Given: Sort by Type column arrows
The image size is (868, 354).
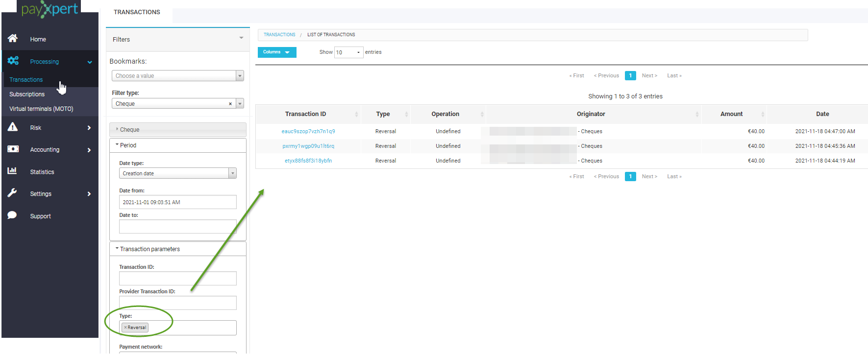Looking at the screenshot, I should pyautogui.click(x=406, y=114).
